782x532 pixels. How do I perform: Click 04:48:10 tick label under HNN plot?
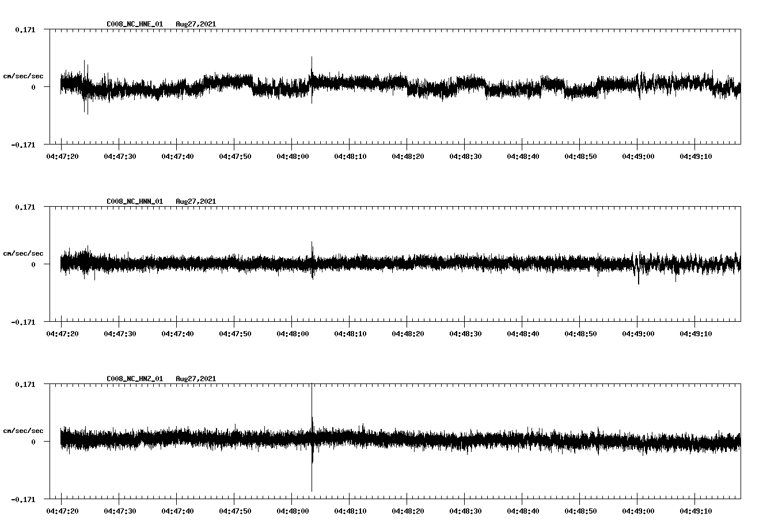pyautogui.click(x=351, y=334)
